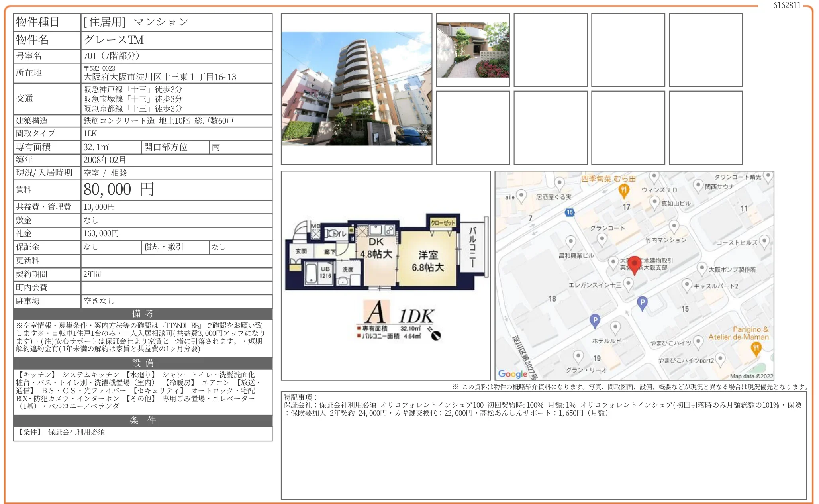Image resolution: width=819 pixels, height=504 pixels.
Task: Click the gray pin for 関西サウナ
Action: tap(698, 185)
